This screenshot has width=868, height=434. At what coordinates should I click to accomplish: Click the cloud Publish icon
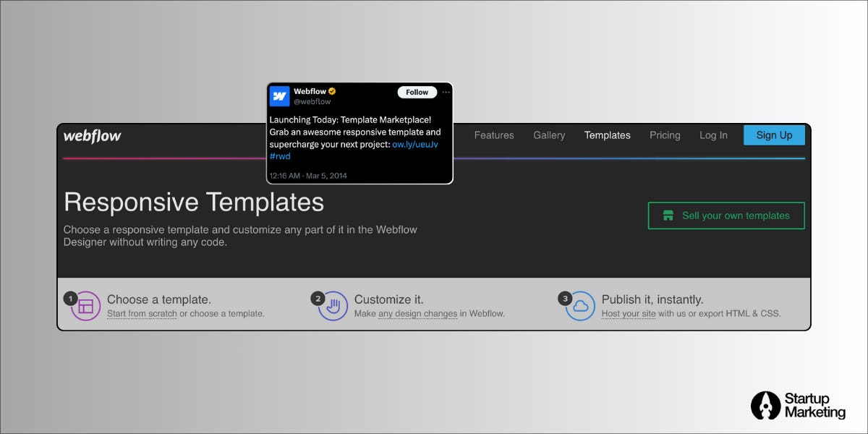click(580, 306)
